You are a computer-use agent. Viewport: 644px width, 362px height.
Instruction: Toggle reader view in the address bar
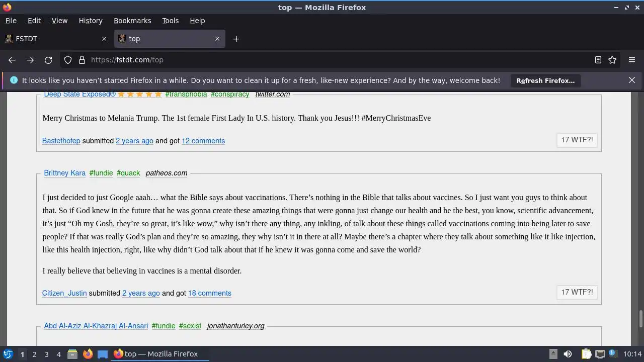[598, 60]
